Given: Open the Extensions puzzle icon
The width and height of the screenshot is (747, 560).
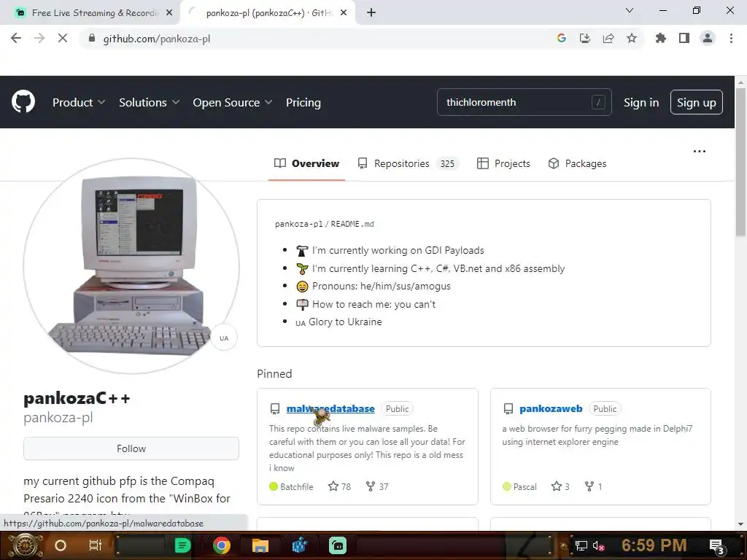Looking at the screenshot, I should (661, 38).
